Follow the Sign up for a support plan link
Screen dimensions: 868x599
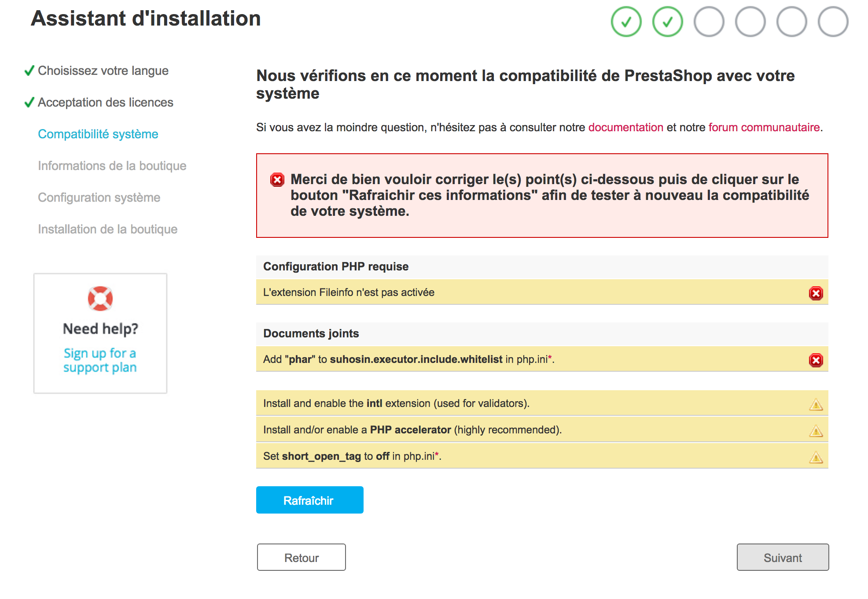(x=100, y=360)
